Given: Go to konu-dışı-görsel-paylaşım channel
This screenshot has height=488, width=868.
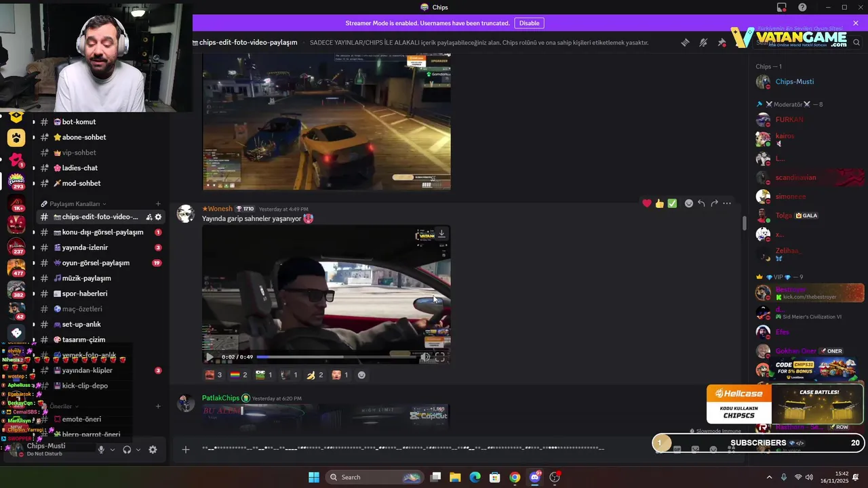Looking at the screenshot, I should [101, 232].
